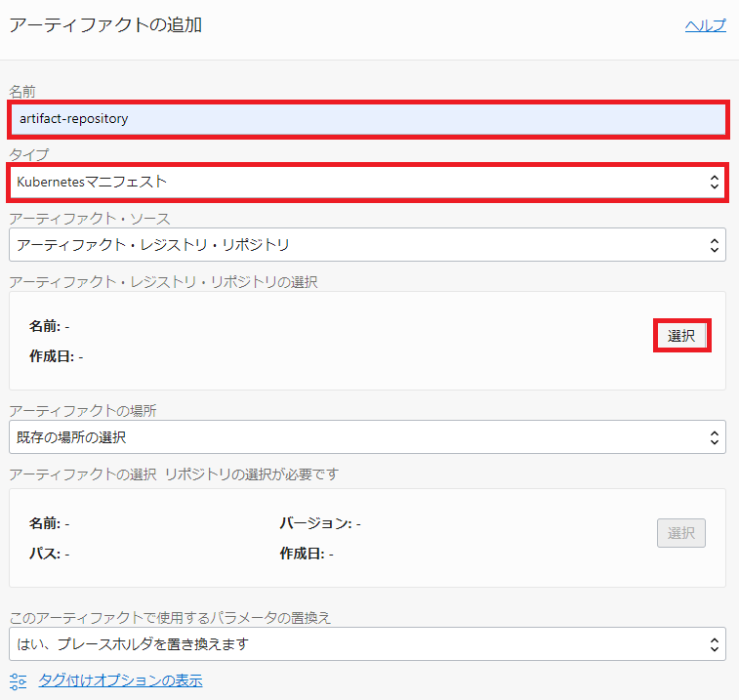Click the greyed-out 選択 button for artifact
Screen dimensions: 739x700
point(680,533)
